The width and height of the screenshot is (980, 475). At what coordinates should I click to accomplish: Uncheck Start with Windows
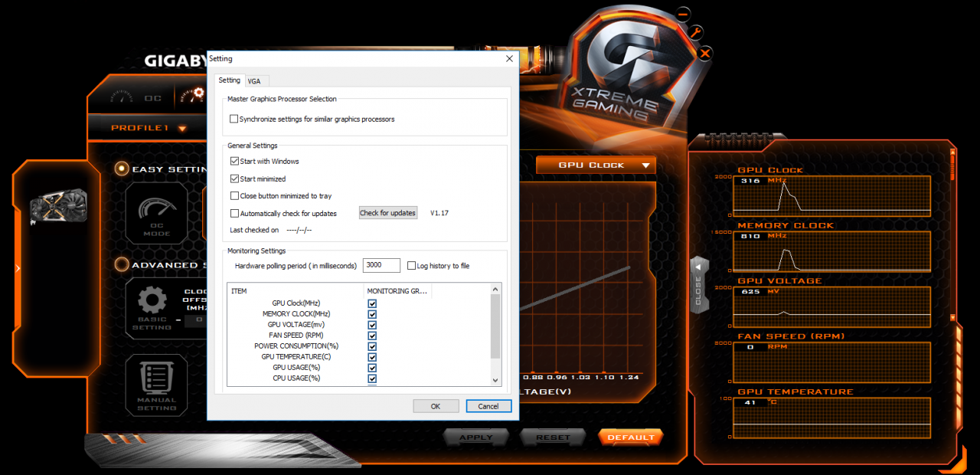234,161
